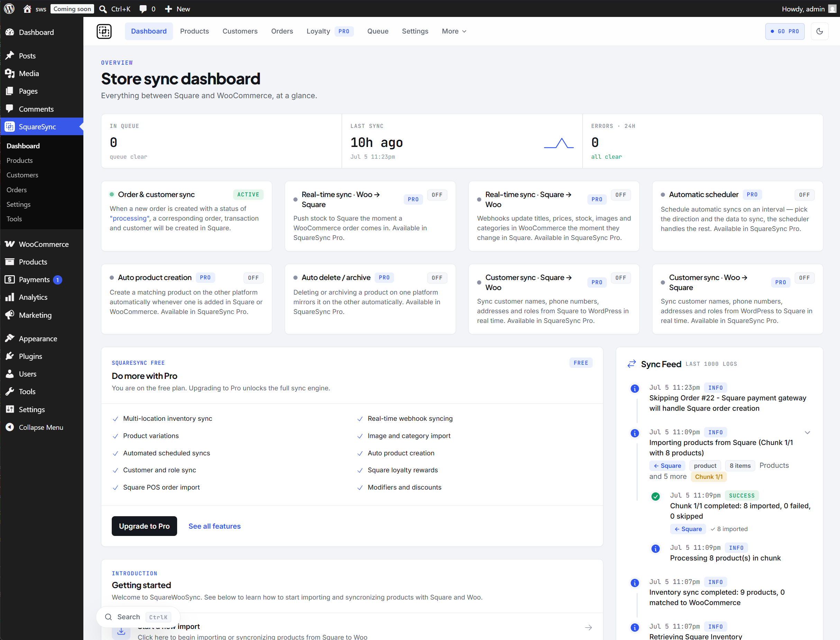Follow the "processing" link in order sync card
This screenshot has width=840, height=640.
[x=130, y=218]
